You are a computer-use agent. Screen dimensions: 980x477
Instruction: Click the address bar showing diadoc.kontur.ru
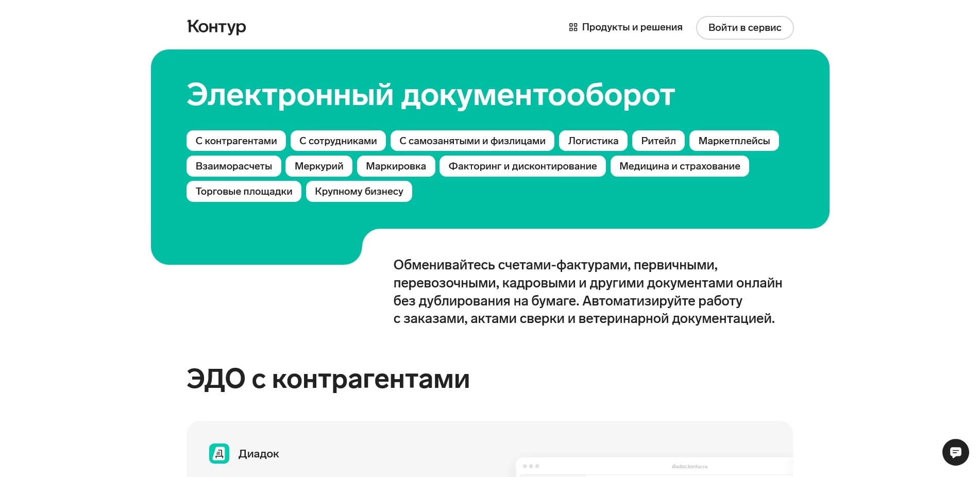pyautogui.click(x=690, y=465)
